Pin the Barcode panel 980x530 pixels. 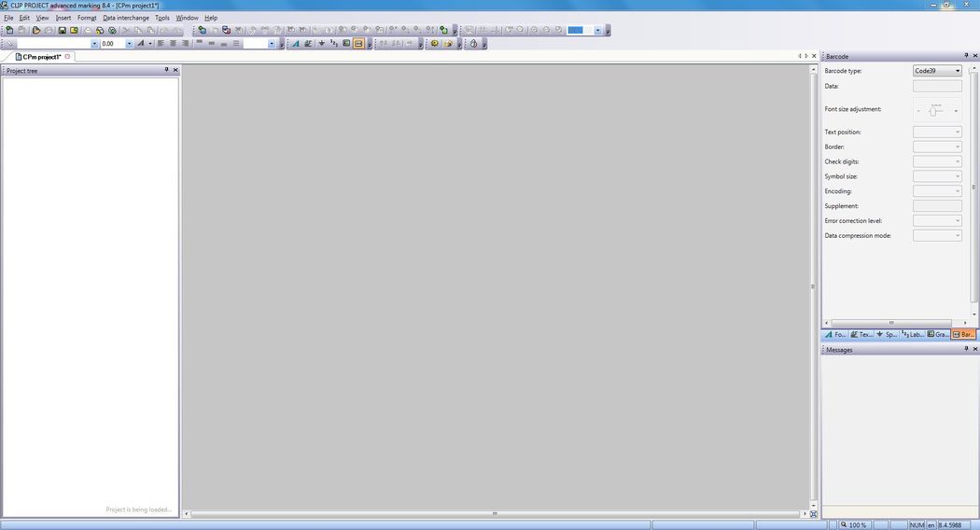[x=966, y=56]
